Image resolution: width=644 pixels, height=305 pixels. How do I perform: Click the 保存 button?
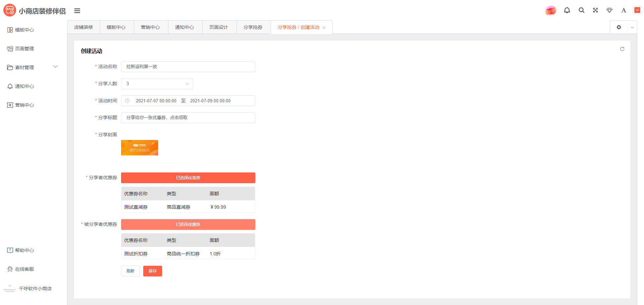[x=153, y=271]
